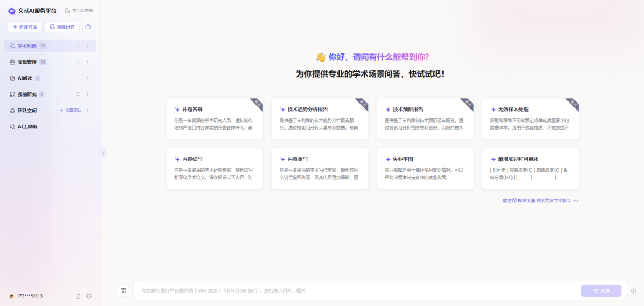Click the 文献AI服务平台 logo icon

point(11,11)
